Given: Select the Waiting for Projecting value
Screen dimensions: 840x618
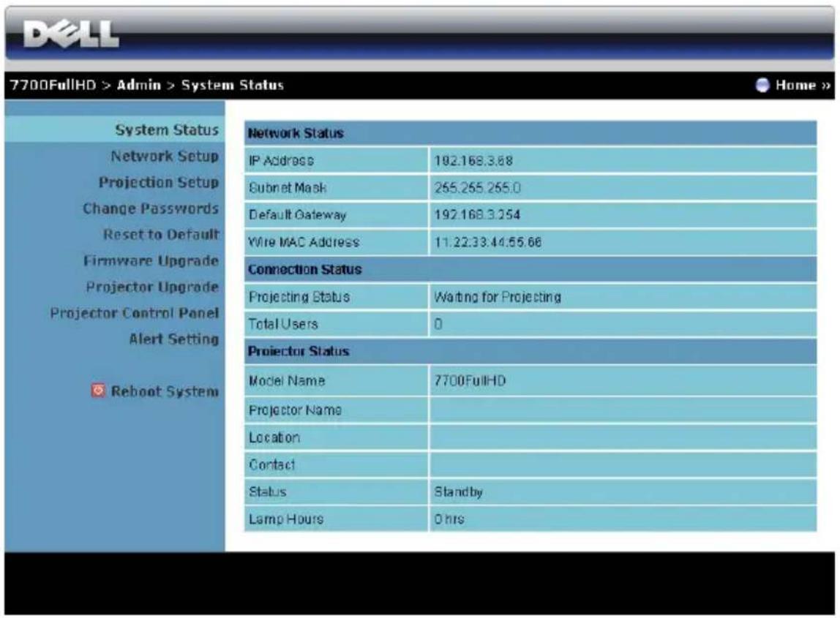Looking at the screenshot, I should coord(498,297).
